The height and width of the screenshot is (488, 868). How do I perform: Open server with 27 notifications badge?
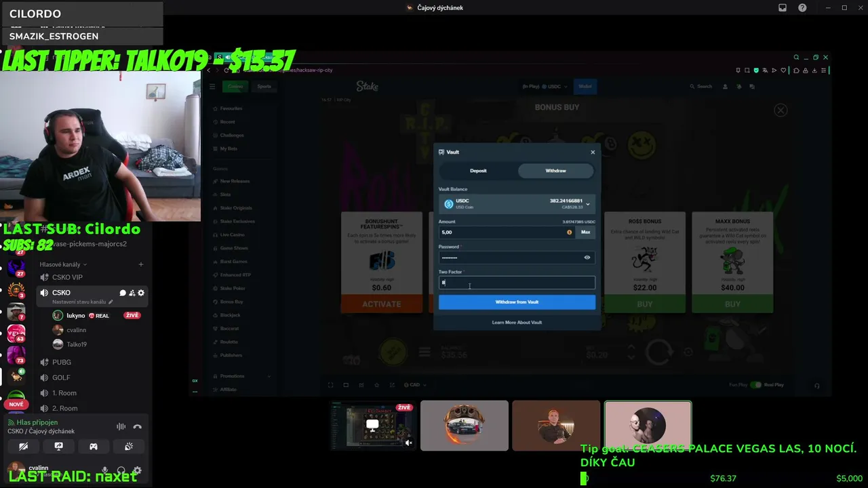[x=16, y=268]
